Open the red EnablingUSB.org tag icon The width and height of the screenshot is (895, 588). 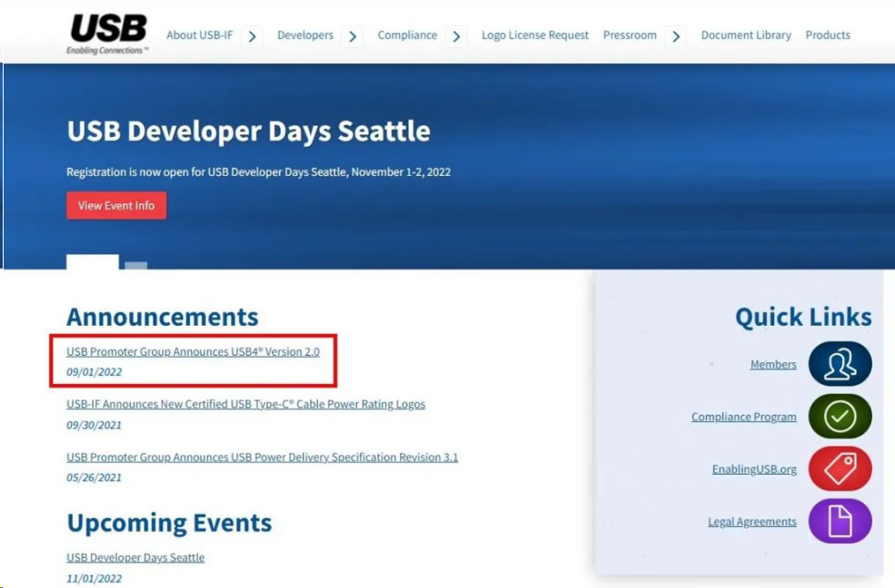point(840,469)
